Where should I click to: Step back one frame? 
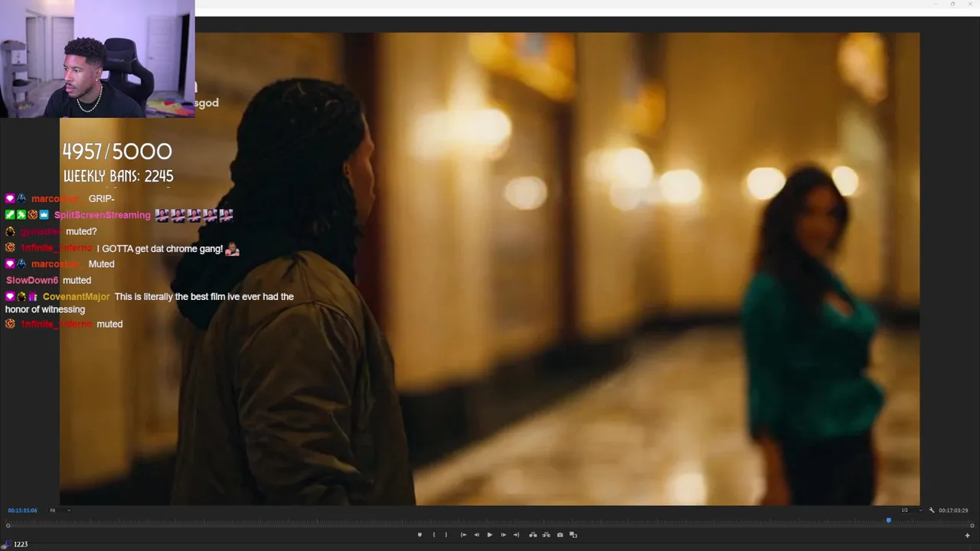(476, 535)
